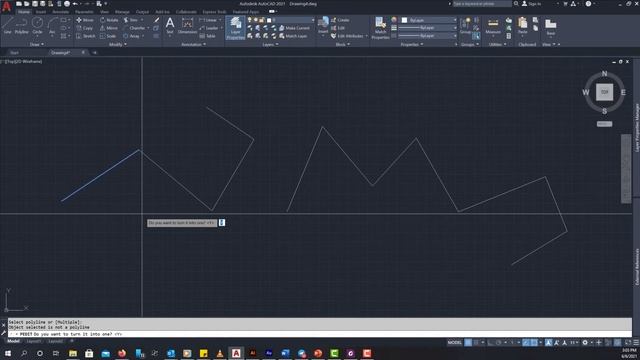This screenshot has height=360, width=640.
Task: Select the Arc tool
Action: click(x=52, y=25)
